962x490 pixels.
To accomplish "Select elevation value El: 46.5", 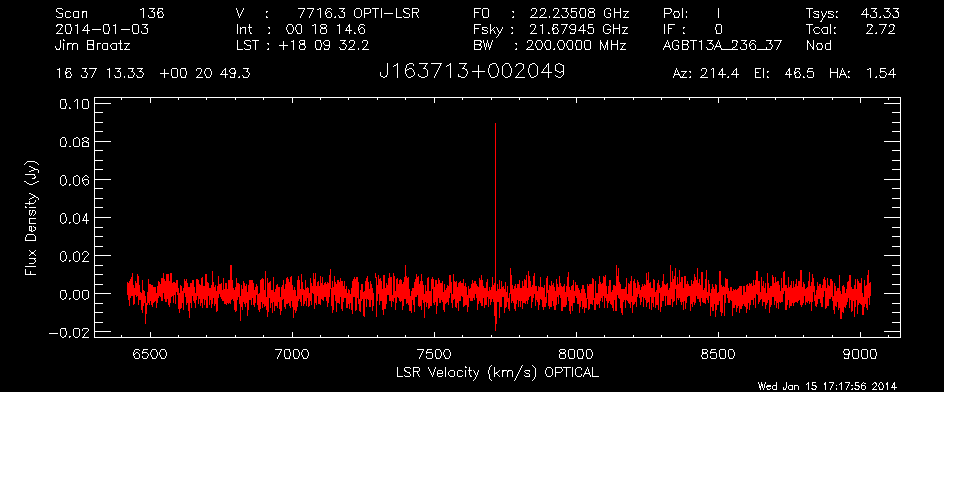I will point(785,74).
